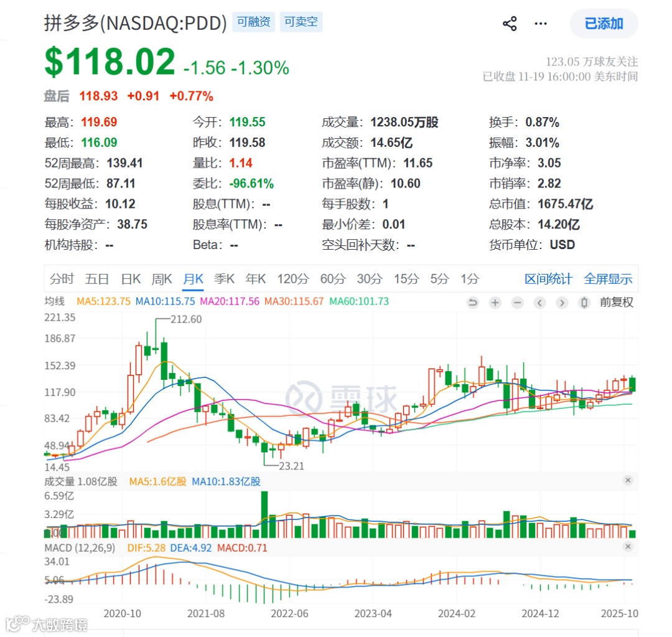This screenshot has height=637, width=672.
Task: Open the 前复权 adjustment dropdown
Action: pyautogui.click(x=616, y=303)
